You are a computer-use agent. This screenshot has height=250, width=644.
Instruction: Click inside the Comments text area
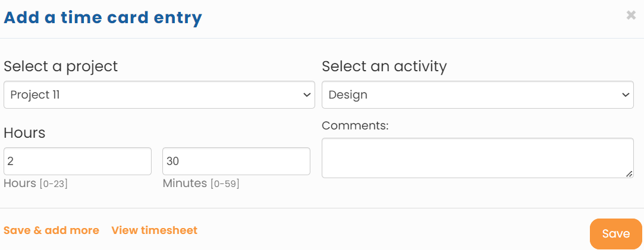477,158
